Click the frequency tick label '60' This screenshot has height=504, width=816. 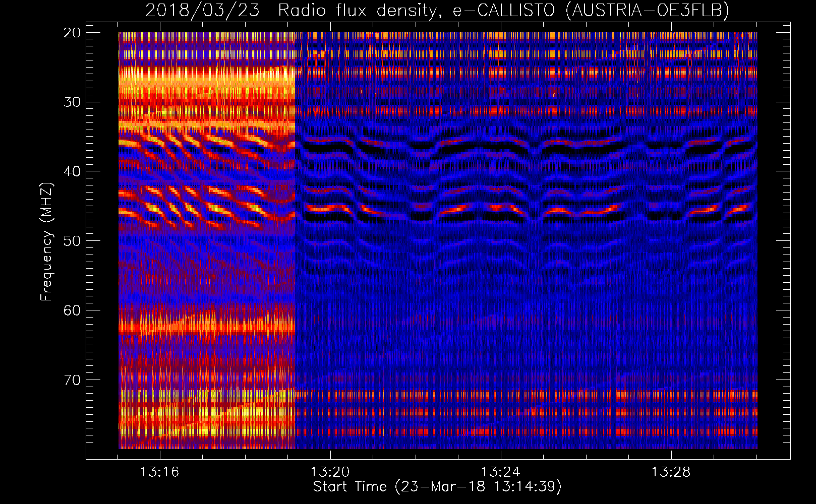click(72, 310)
